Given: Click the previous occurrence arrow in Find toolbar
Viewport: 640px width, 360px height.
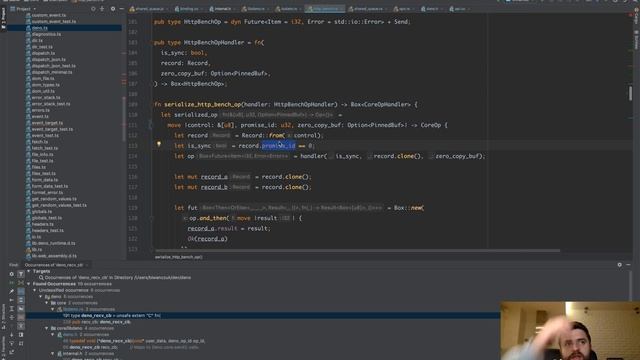Looking at the screenshot, I should pyautogui.click(x=11, y=300).
